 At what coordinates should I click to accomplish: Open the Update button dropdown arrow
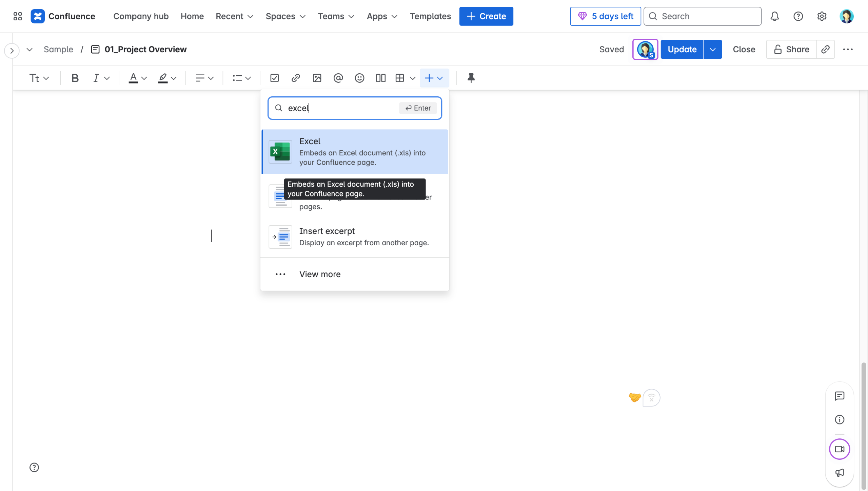click(713, 49)
